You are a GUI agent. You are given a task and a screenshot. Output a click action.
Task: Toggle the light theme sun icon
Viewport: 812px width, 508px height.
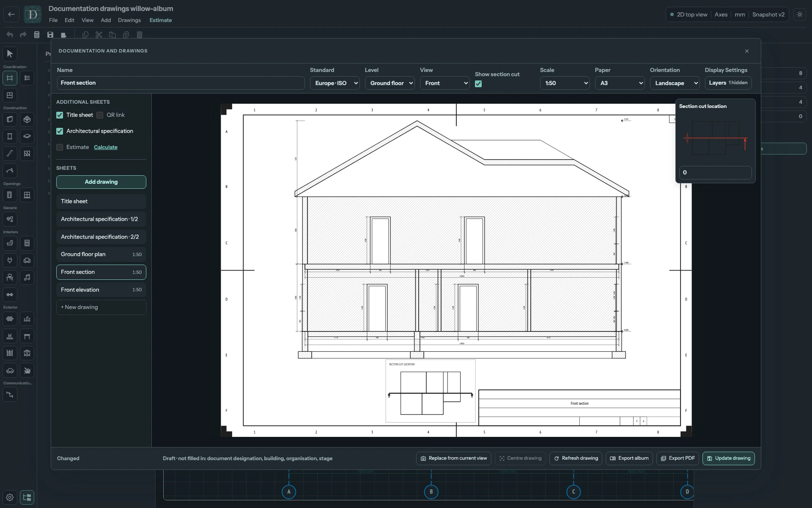800,14
